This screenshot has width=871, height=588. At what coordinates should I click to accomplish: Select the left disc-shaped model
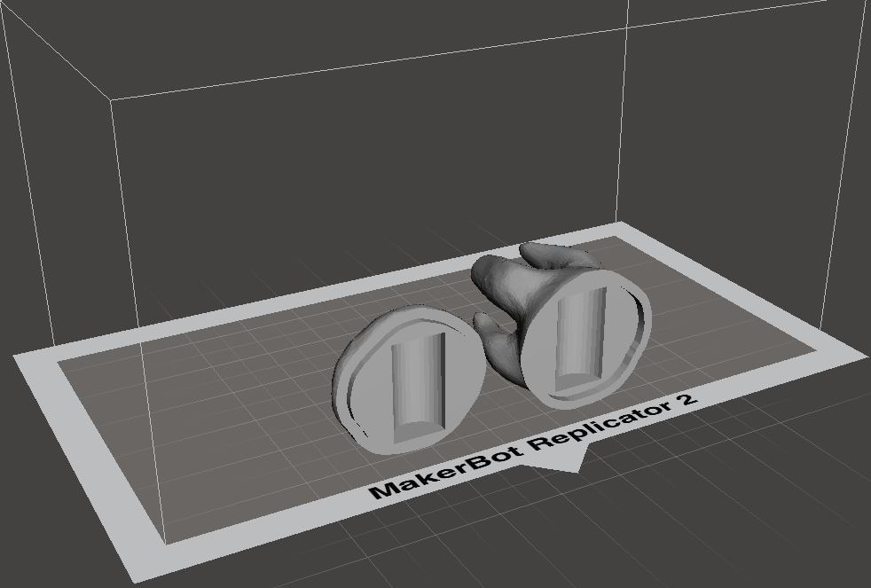click(x=408, y=380)
